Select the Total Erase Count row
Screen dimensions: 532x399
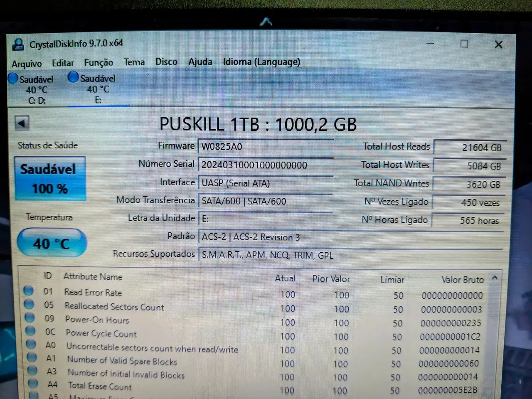[254, 388]
